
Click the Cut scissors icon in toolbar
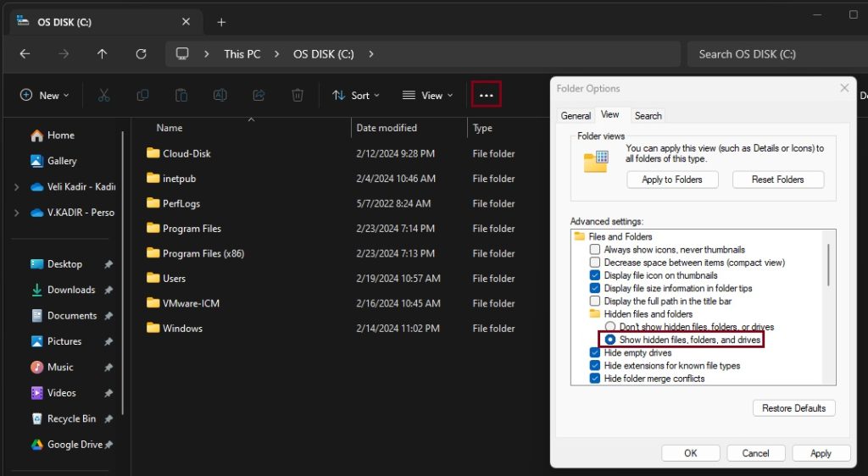coord(103,95)
